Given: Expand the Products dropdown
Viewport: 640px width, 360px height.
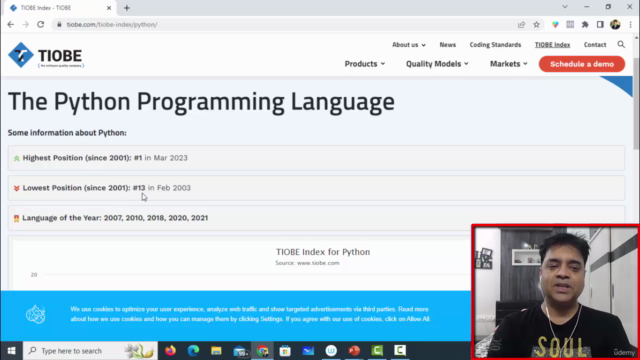Looking at the screenshot, I should tap(364, 64).
